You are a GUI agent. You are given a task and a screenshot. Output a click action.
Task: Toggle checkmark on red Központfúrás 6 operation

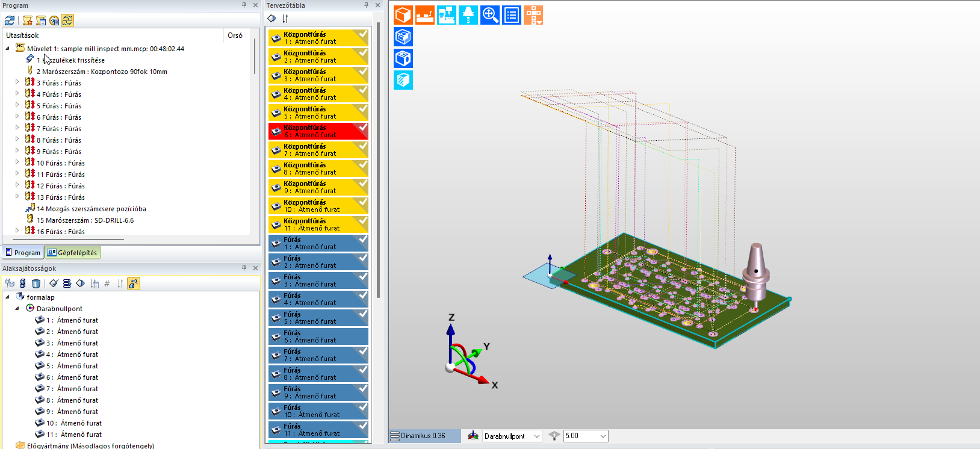click(x=362, y=128)
